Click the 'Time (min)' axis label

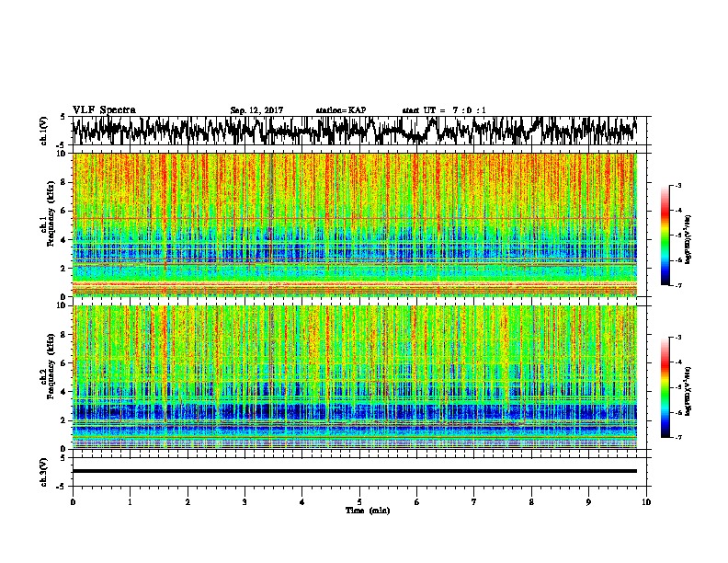[x=368, y=511]
